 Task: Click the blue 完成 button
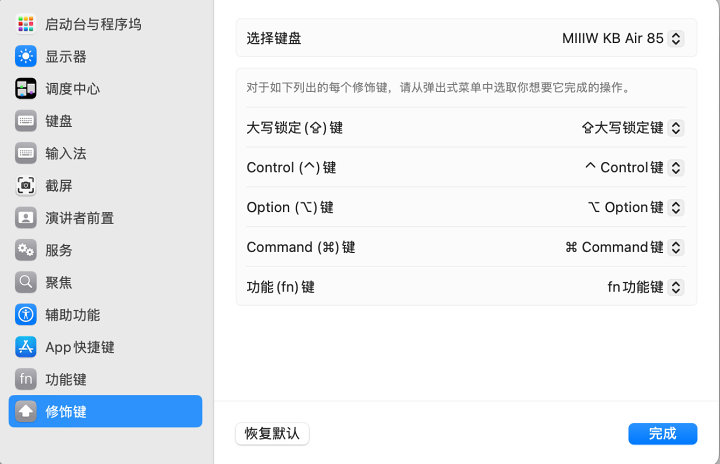(662, 433)
